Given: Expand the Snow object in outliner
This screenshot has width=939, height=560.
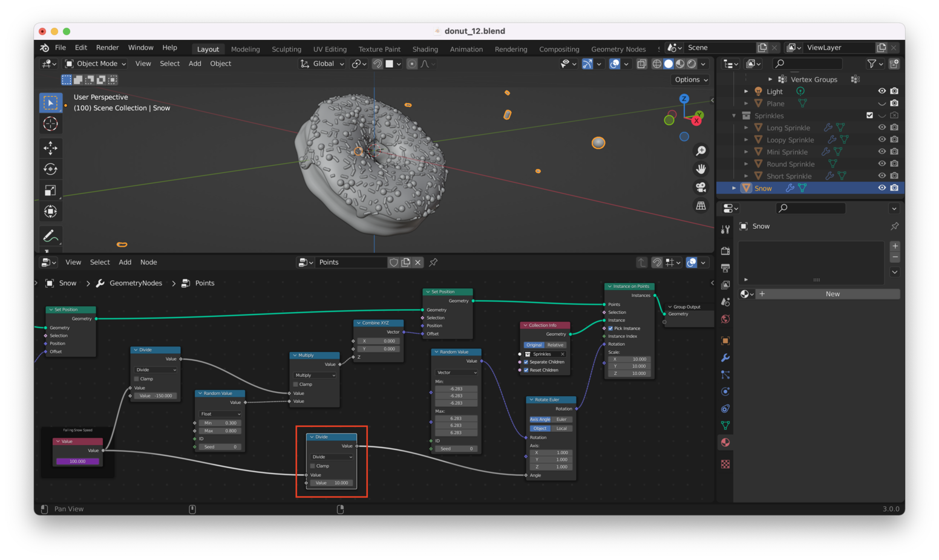Looking at the screenshot, I should point(734,188).
